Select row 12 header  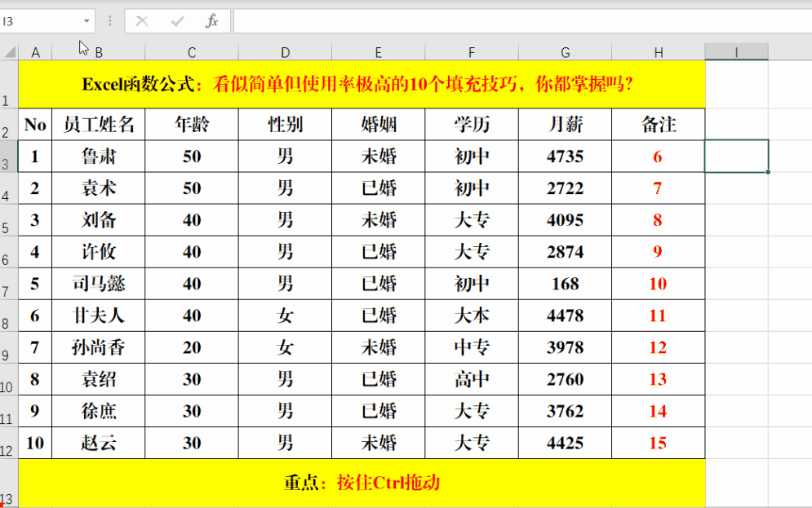[x=9, y=443]
